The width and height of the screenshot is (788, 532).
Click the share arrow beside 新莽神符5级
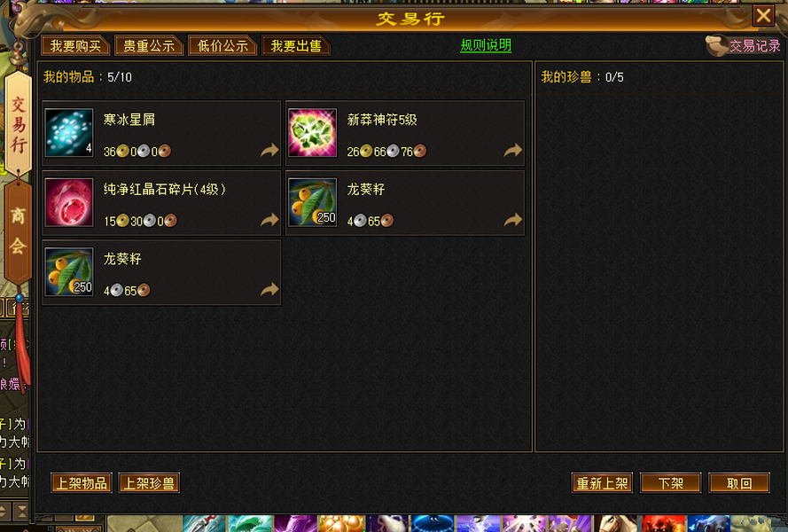(x=513, y=150)
